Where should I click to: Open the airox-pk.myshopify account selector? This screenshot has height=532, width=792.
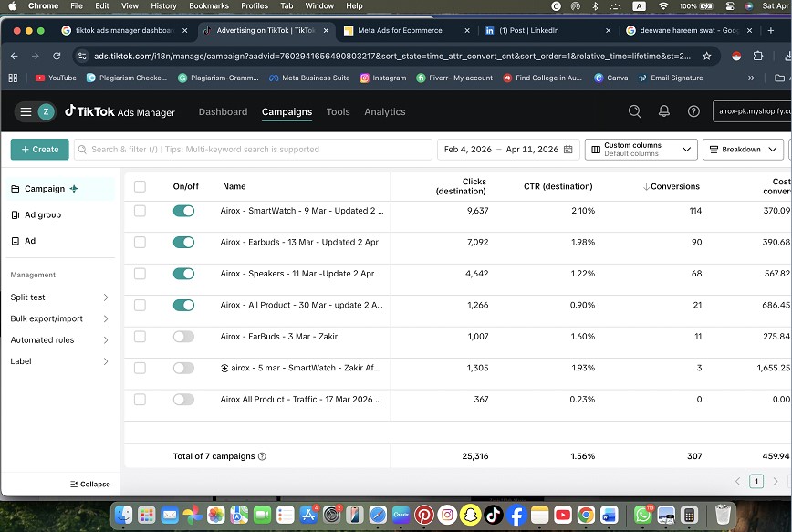click(x=752, y=111)
